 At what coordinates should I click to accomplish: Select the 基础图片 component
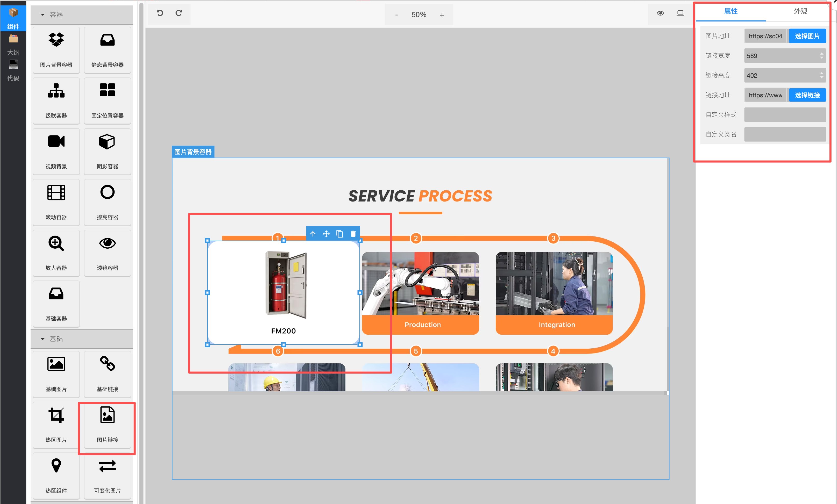[x=56, y=374]
